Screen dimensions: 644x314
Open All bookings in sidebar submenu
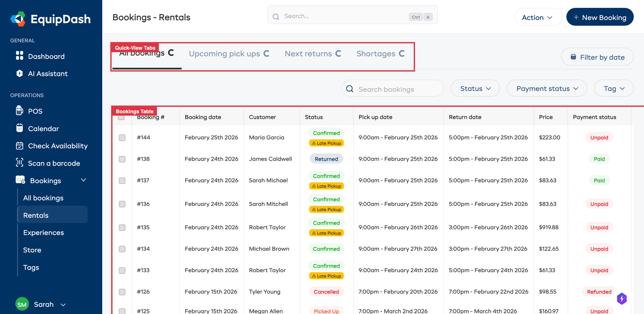(x=52, y=198)
